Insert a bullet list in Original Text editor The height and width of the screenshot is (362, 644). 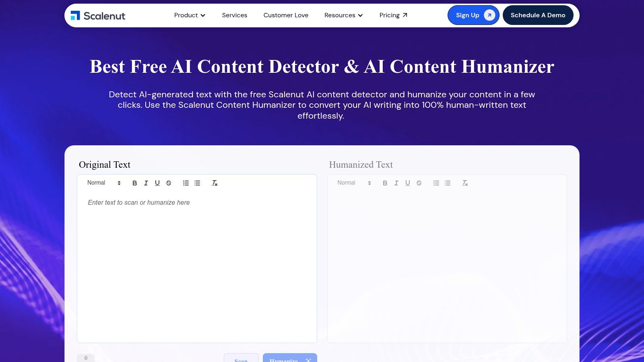(x=197, y=183)
